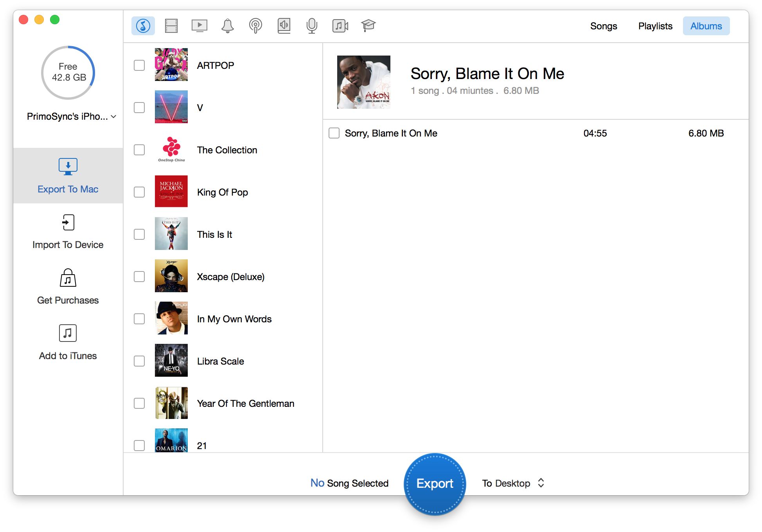This screenshot has width=762, height=532.
Task: Open the Voice Memos microphone icon
Action: pyautogui.click(x=312, y=26)
